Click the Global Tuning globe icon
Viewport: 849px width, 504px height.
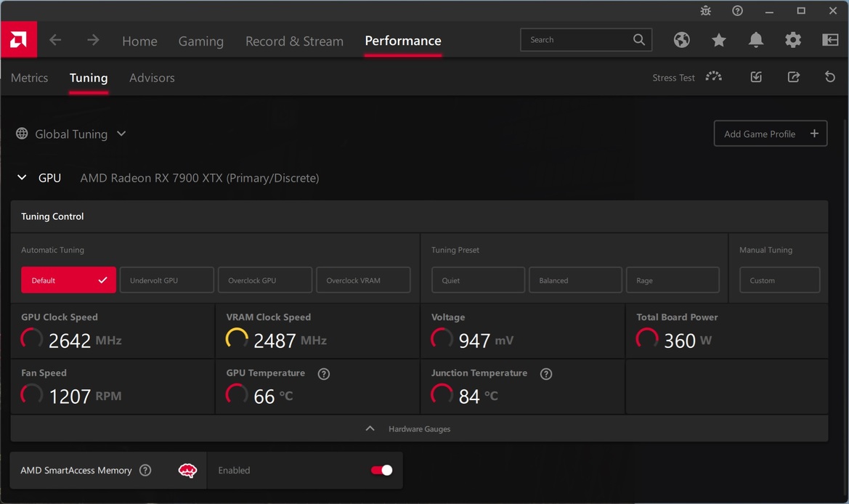[22, 133]
